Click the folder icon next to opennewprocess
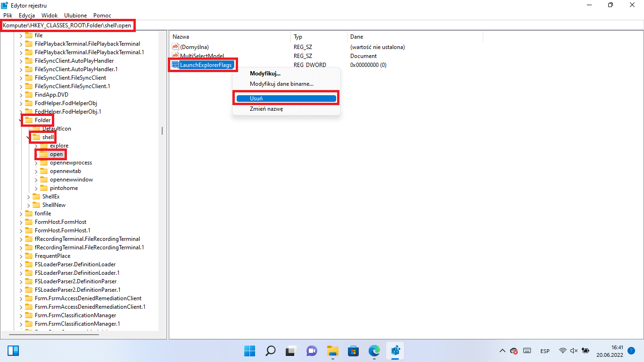The width and height of the screenshot is (644, 362). pos(44,163)
